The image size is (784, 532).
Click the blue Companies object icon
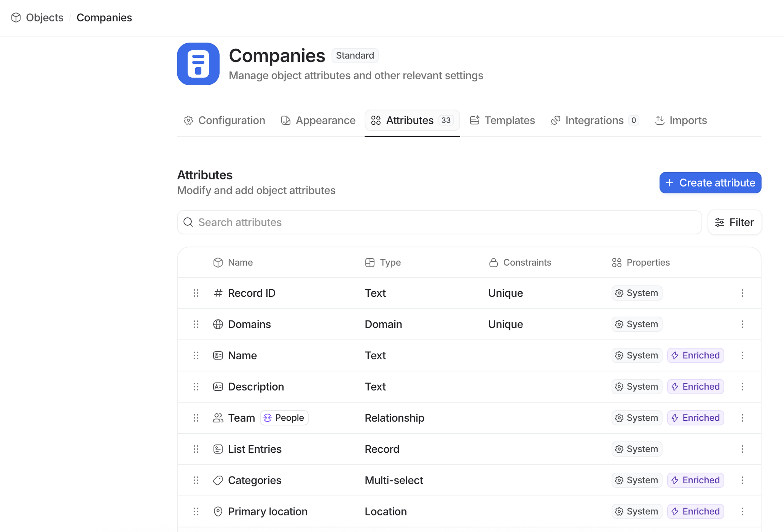(x=198, y=64)
